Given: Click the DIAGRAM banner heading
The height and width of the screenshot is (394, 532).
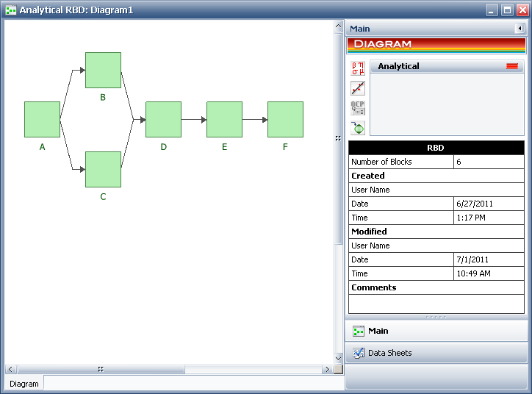Looking at the screenshot, I should point(436,44).
